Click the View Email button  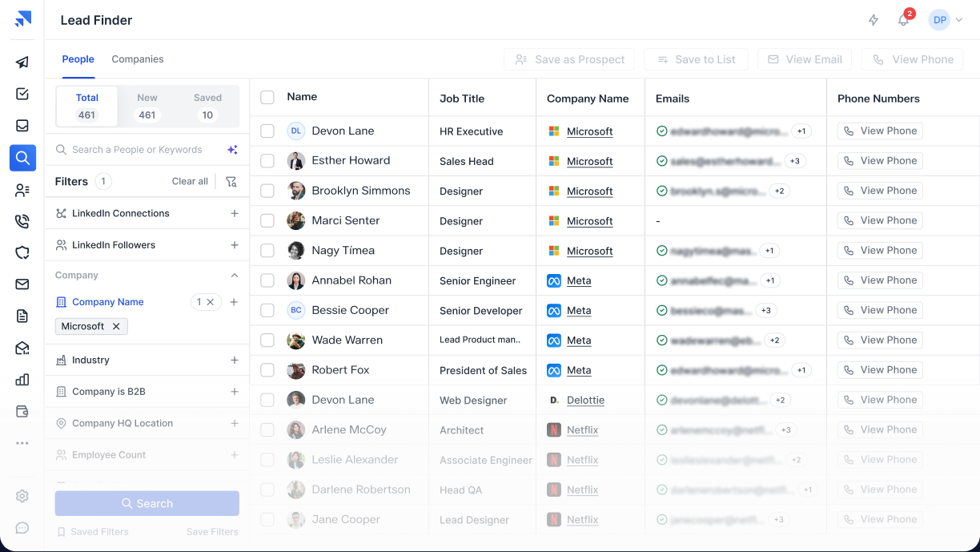tap(805, 59)
